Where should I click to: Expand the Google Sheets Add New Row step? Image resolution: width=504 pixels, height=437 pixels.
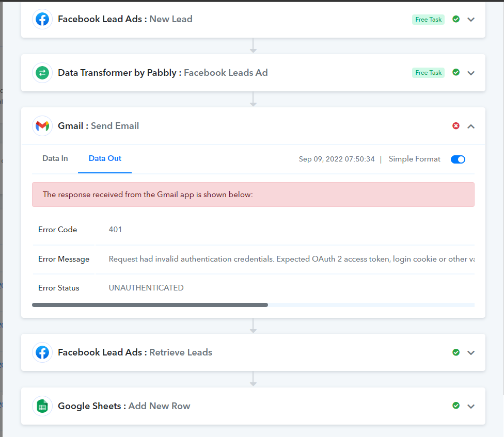471,406
